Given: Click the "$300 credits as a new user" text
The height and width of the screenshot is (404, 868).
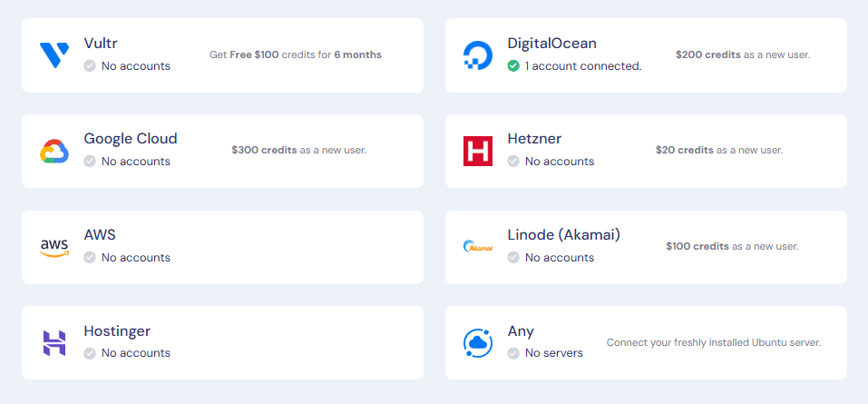Looking at the screenshot, I should [x=299, y=150].
